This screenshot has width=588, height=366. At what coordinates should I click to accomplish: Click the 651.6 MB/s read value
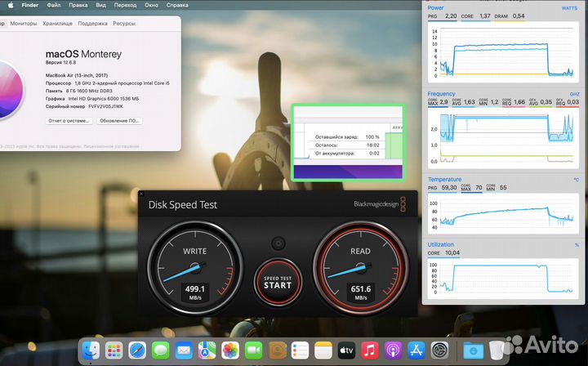(361, 292)
